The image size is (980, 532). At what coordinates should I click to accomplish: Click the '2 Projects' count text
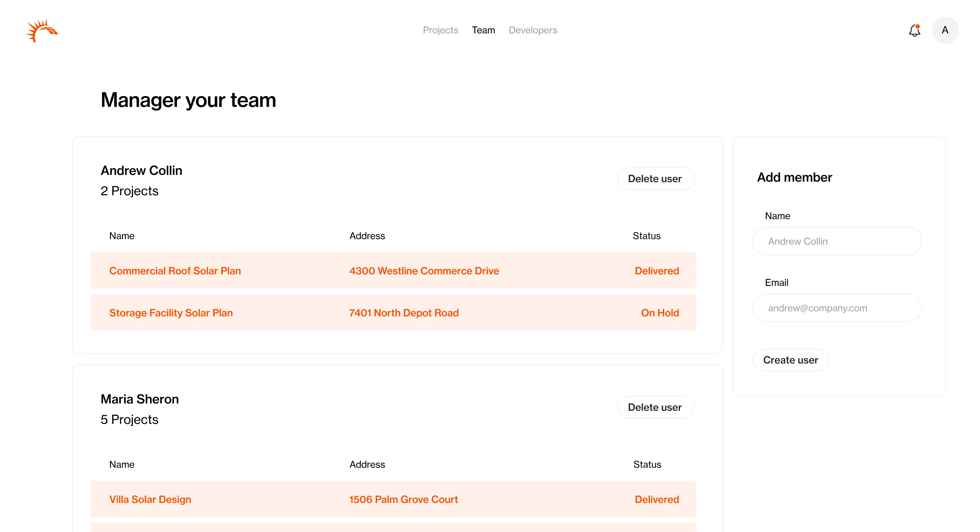point(129,191)
